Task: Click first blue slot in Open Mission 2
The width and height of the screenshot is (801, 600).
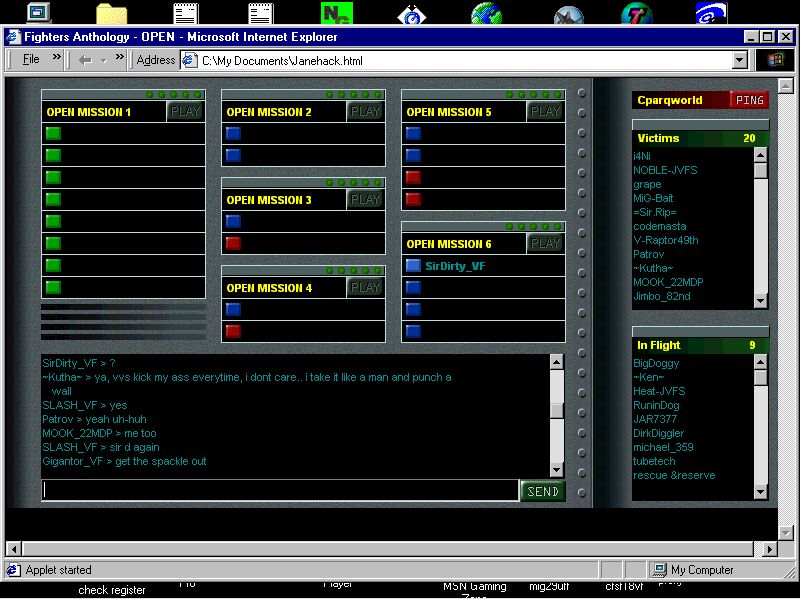Action: tap(233, 134)
